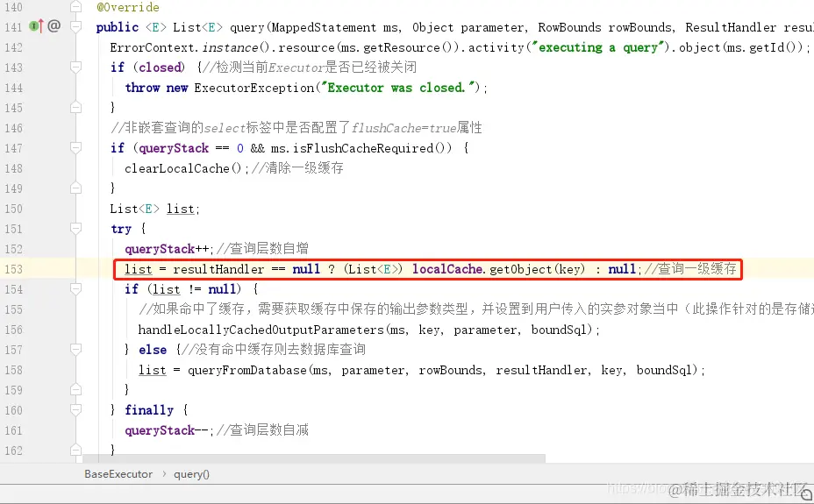Click getObject(key) on line 153
Screen dimensions: 814x504
point(537,269)
